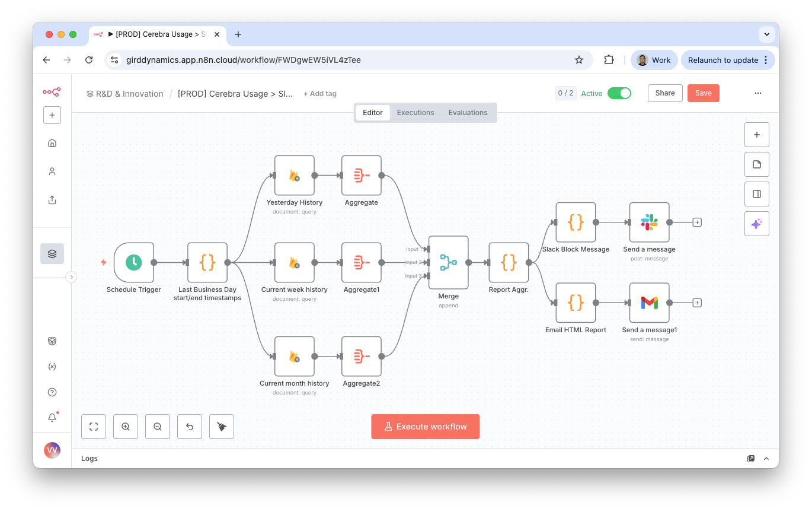The height and width of the screenshot is (512, 812).
Task: Select the Gmail Send a message1 node
Action: [650, 303]
